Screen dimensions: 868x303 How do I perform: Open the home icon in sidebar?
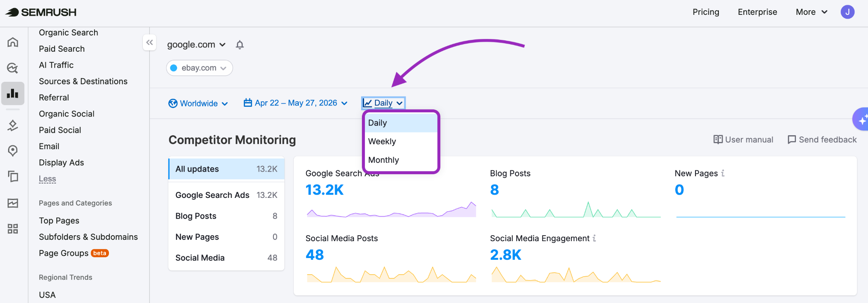tap(13, 42)
